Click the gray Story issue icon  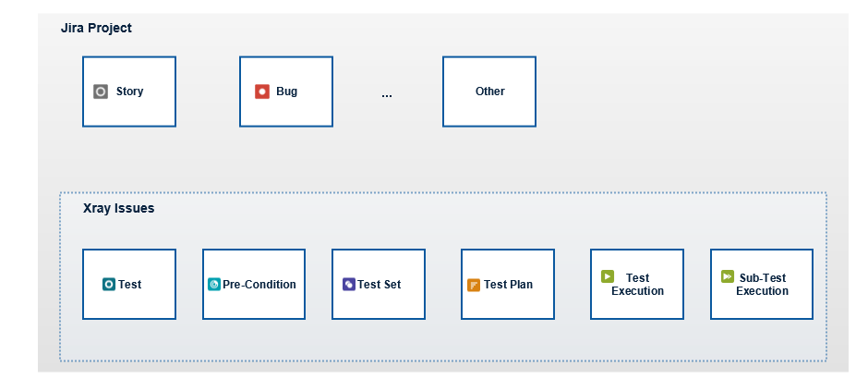click(x=101, y=92)
